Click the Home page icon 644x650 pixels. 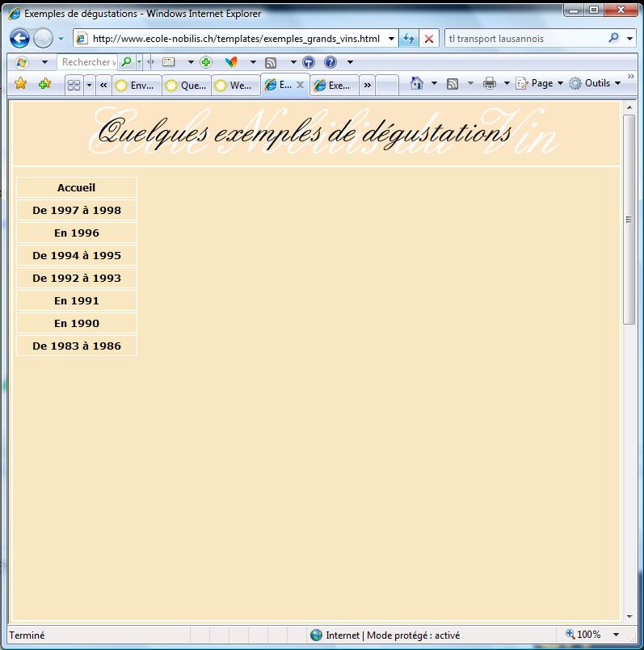pos(417,83)
